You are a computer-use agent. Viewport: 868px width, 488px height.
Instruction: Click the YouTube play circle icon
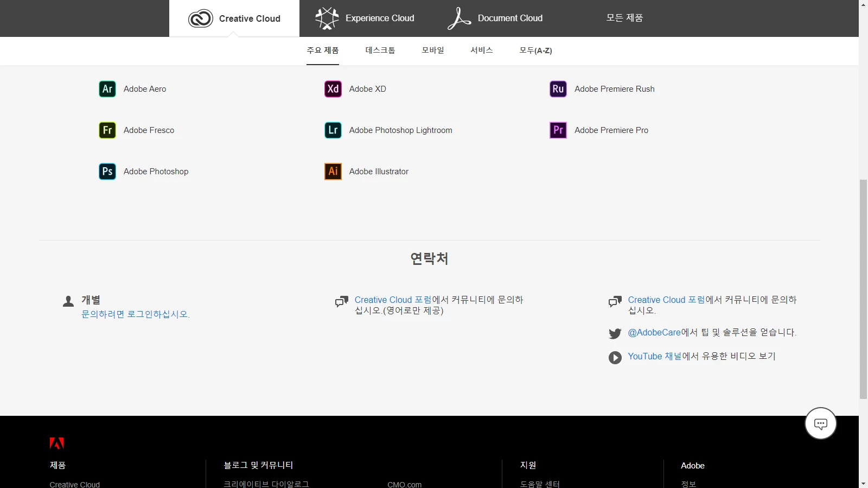(615, 358)
